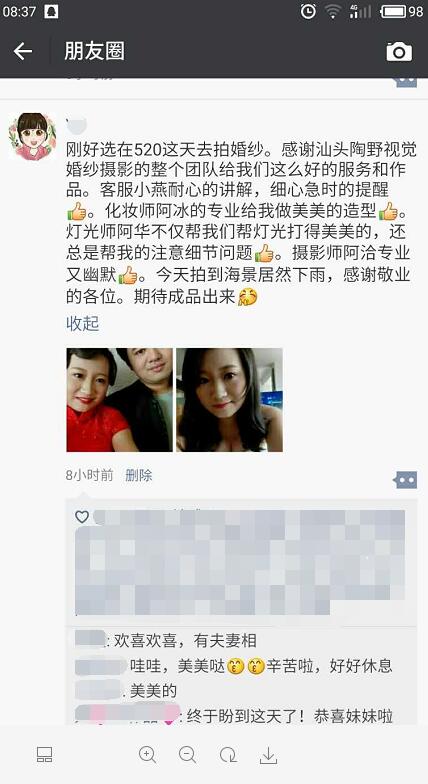Delete the post via 删除 link

(x=138, y=475)
